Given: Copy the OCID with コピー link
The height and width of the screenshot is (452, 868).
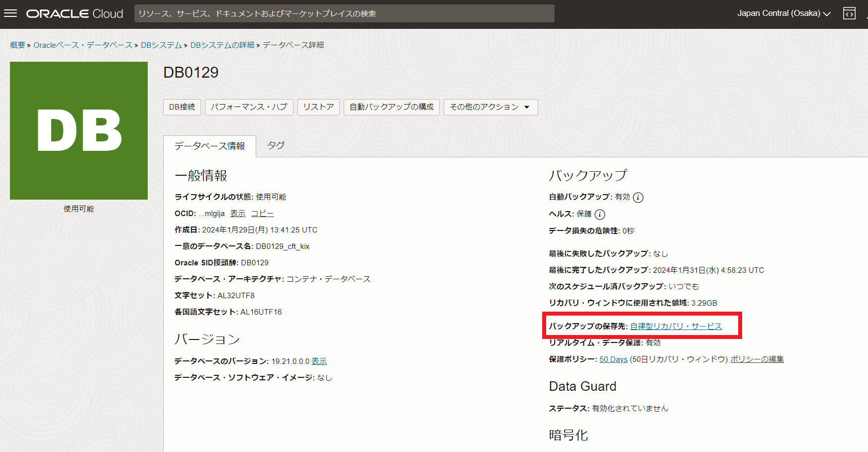Looking at the screenshot, I should click(262, 214).
